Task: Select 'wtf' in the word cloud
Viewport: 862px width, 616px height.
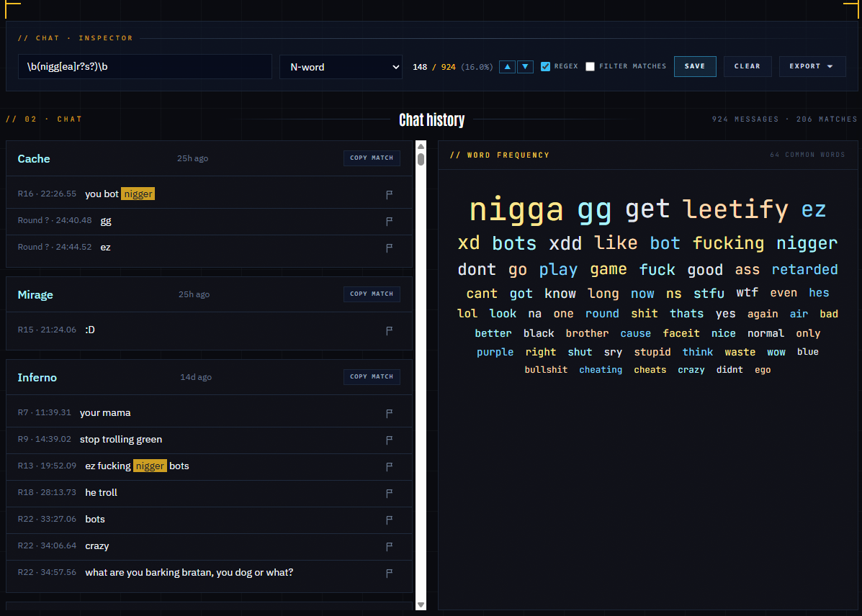Action: [x=747, y=292]
